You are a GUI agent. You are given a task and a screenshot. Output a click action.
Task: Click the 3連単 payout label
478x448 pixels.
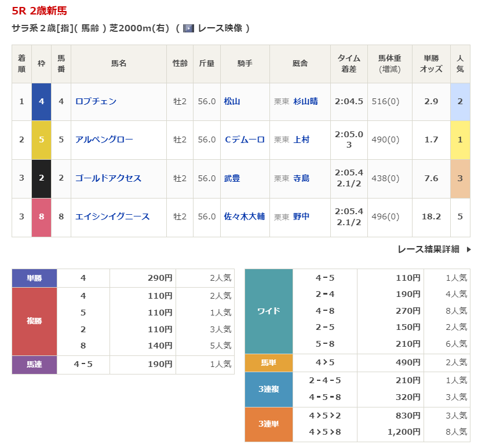(x=268, y=424)
